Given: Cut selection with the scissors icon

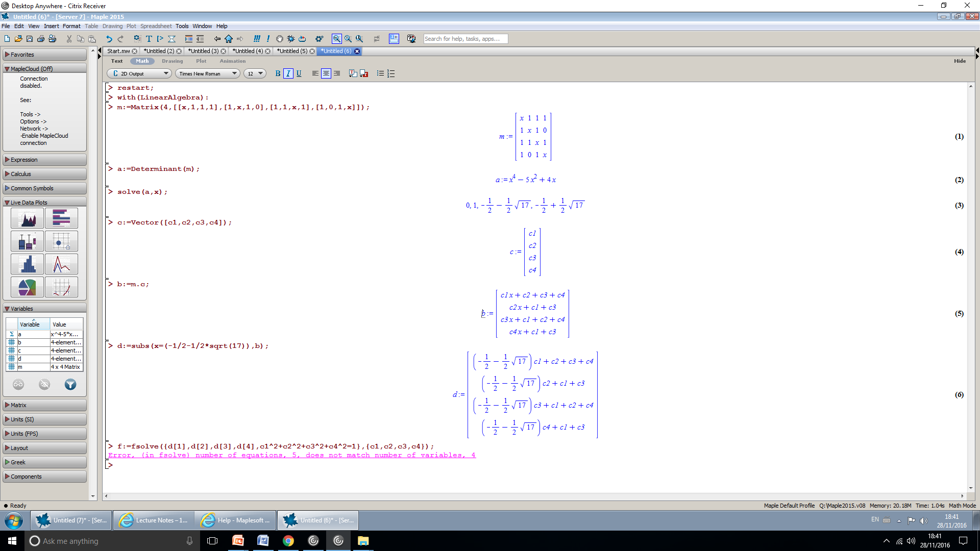Looking at the screenshot, I should (69, 39).
